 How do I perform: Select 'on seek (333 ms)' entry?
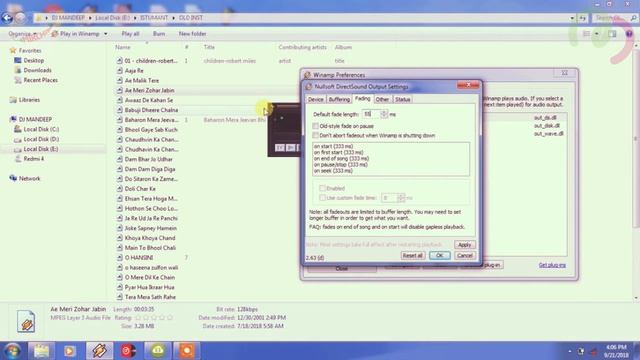[x=333, y=171]
